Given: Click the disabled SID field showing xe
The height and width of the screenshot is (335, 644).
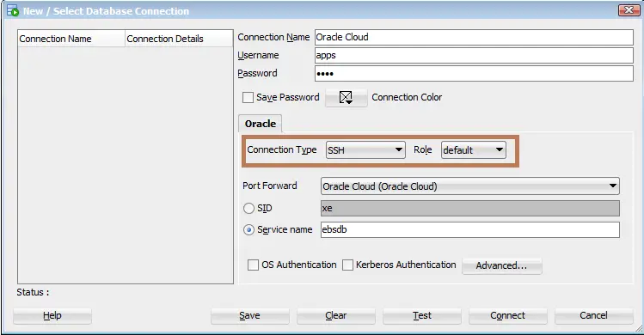Looking at the screenshot, I should pyautogui.click(x=469, y=208).
